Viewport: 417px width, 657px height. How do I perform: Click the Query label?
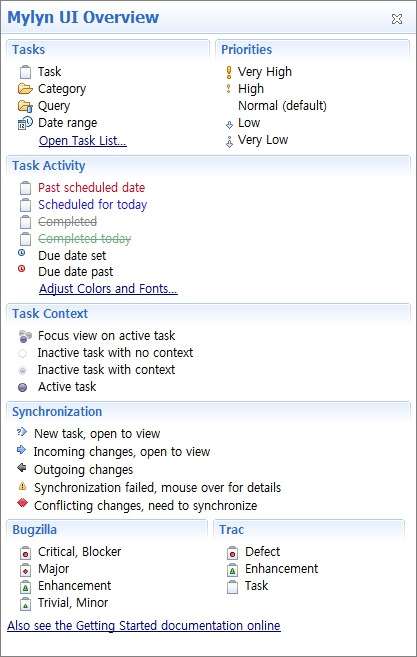[x=54, y=106]
